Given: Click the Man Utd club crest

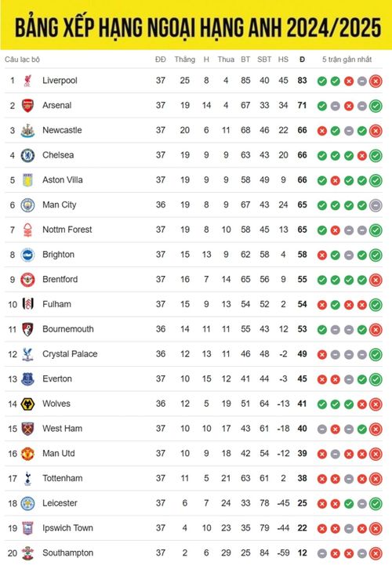Looking at the screenshot, I should pos(27,454).
